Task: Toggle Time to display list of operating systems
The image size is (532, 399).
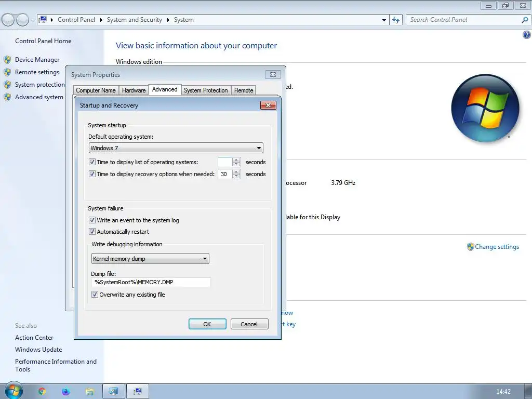Action: click(92, 162)
